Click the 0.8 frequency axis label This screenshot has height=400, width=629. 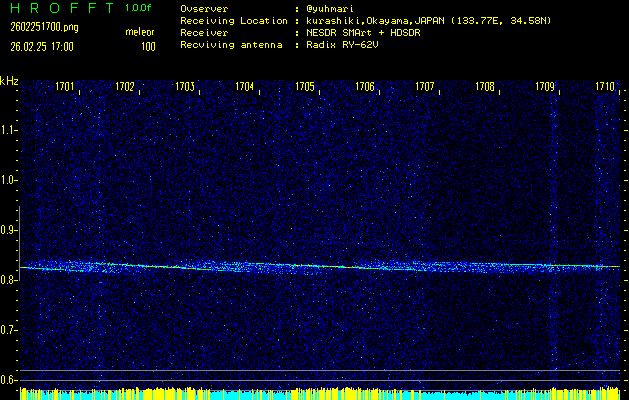tap(9, 280)
